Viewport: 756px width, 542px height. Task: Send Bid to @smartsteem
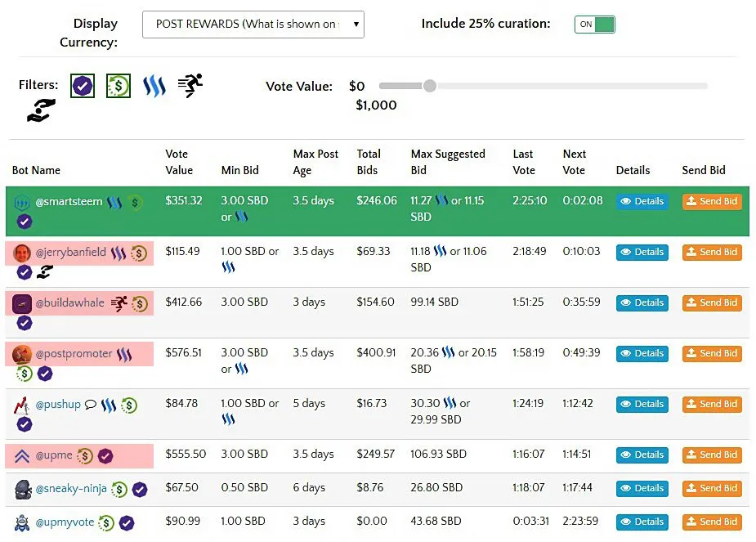click(712, 202)
